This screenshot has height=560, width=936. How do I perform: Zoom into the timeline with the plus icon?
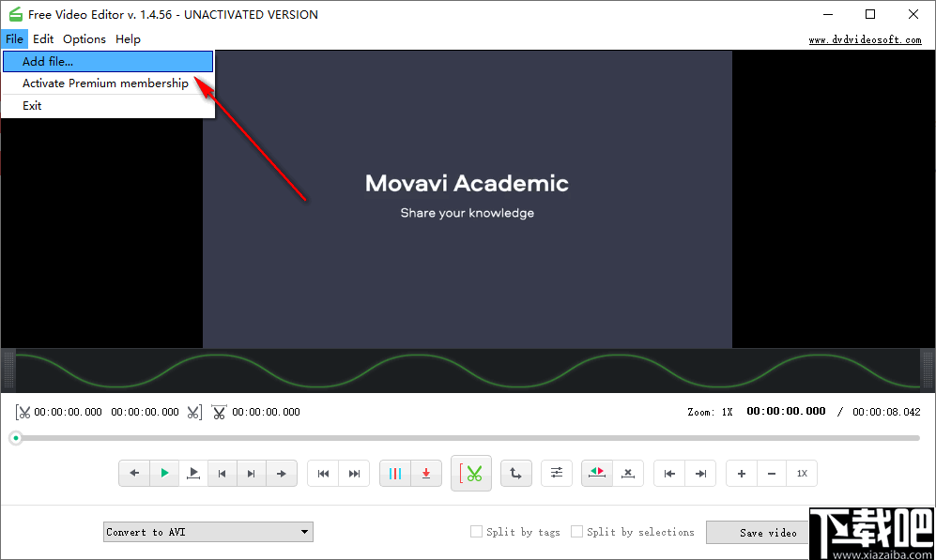[x=741, y=473]
